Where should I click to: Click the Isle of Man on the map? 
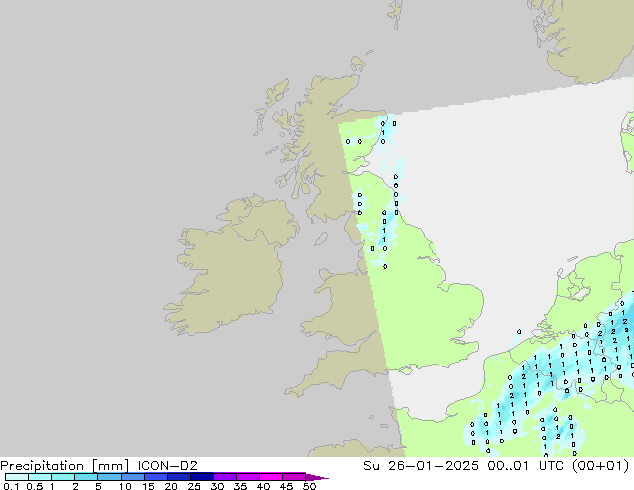[x=321, y=239]
